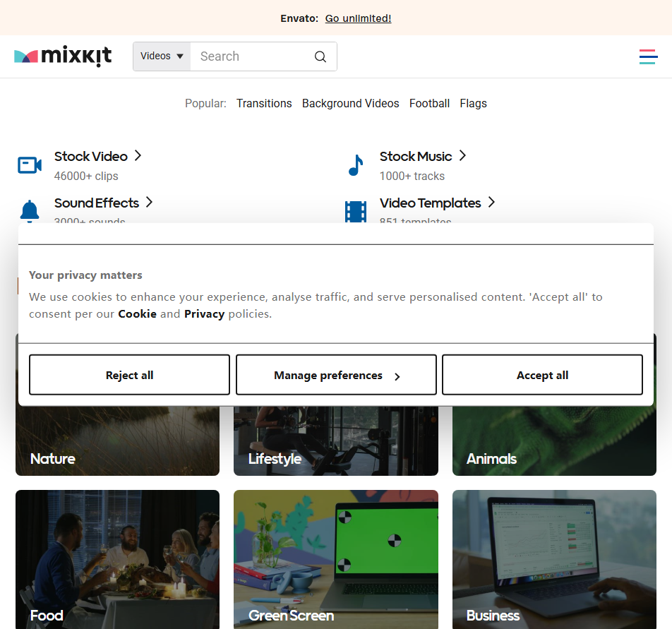Select the Transitions popular link
The width and height of the screenshot is (672, 629).
pos(264,104)
